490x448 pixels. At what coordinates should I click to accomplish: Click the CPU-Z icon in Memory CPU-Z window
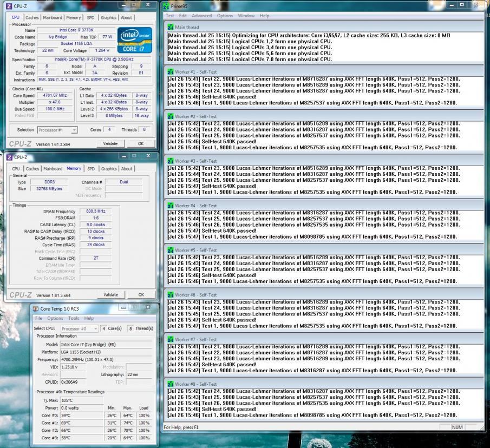(x=9, y=157)
